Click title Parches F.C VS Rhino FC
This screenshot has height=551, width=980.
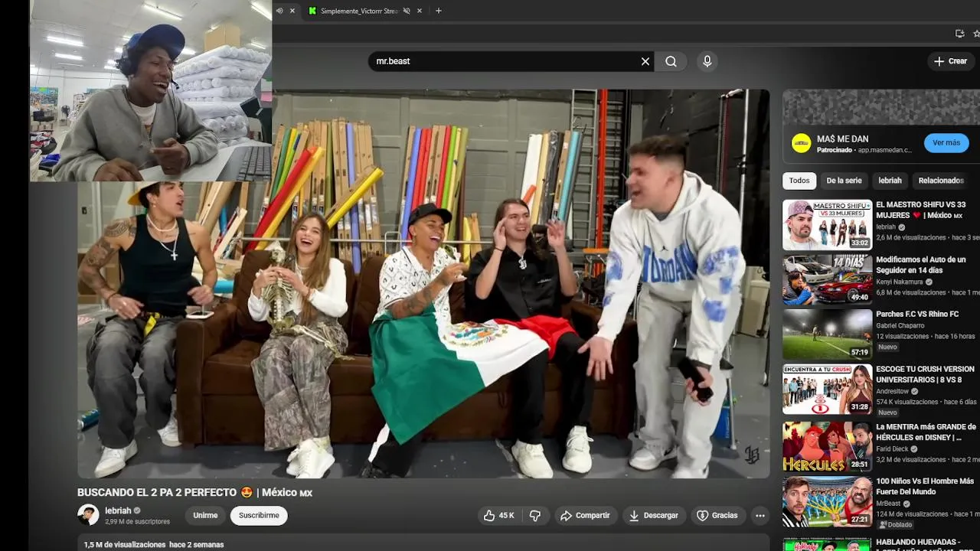tap(917, 314)
